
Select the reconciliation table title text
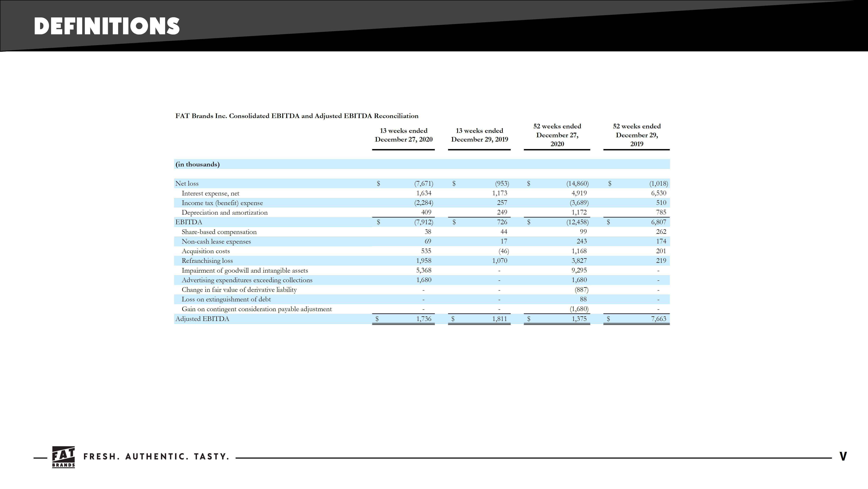(297, 116)
